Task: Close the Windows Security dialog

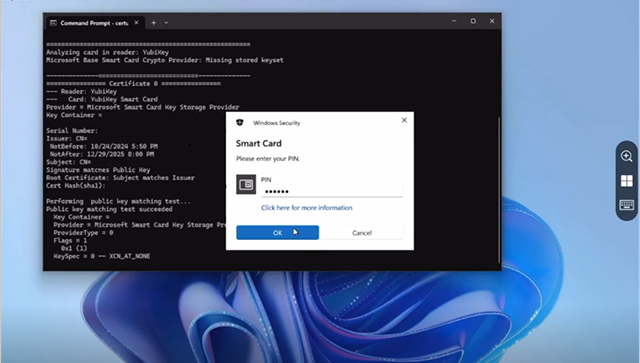Action: [404, 120]
